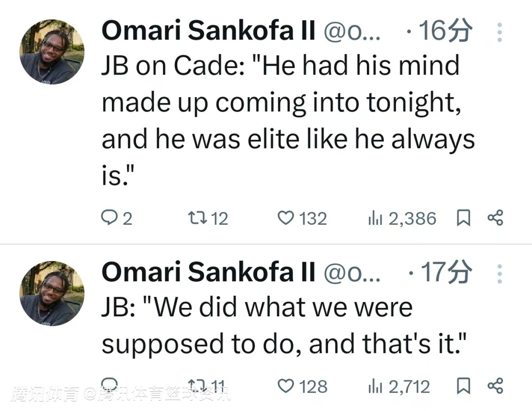
Task: Open author name link in first tweet
Action: 208,31
